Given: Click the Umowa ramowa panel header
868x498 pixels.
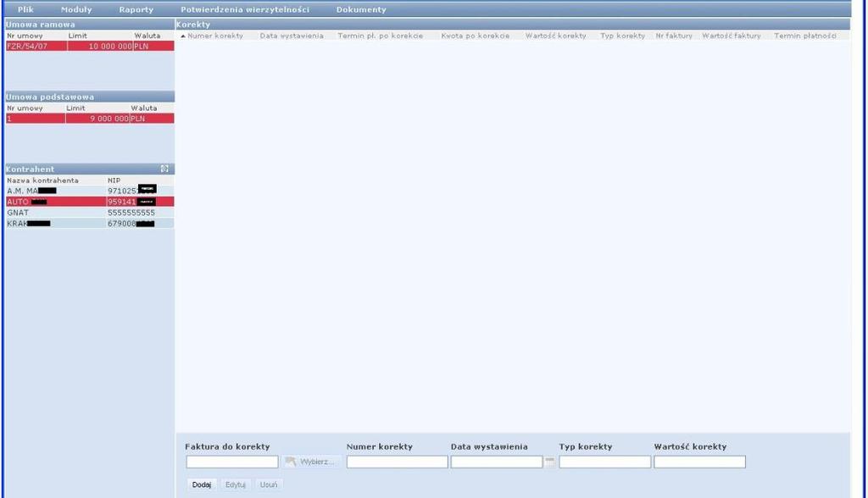Looking at the screenshot, I should point(90,25).
